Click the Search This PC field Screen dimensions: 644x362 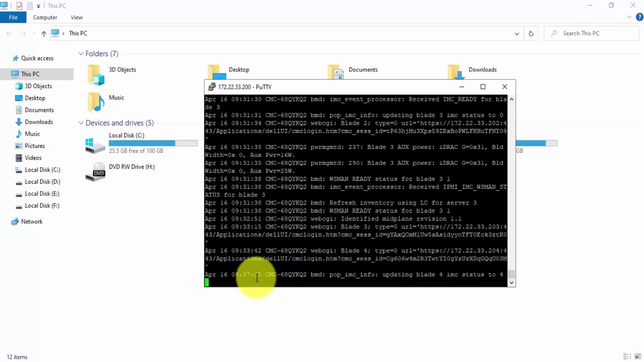(x=591, y=33)
